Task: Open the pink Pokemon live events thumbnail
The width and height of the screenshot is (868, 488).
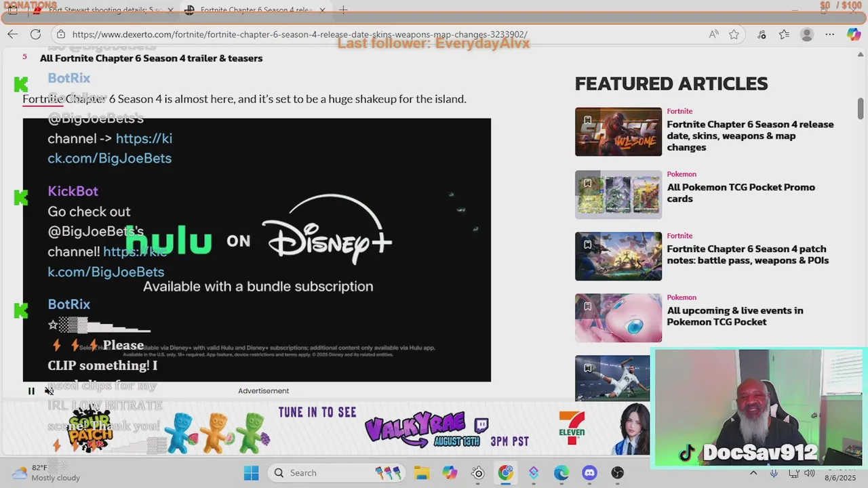Action: [x=618, y=318]
